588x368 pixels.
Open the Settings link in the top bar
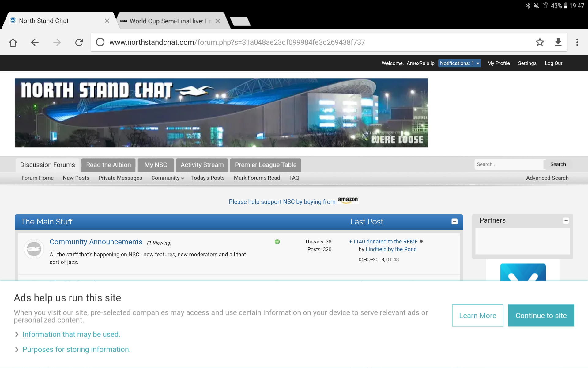(527, 63)
